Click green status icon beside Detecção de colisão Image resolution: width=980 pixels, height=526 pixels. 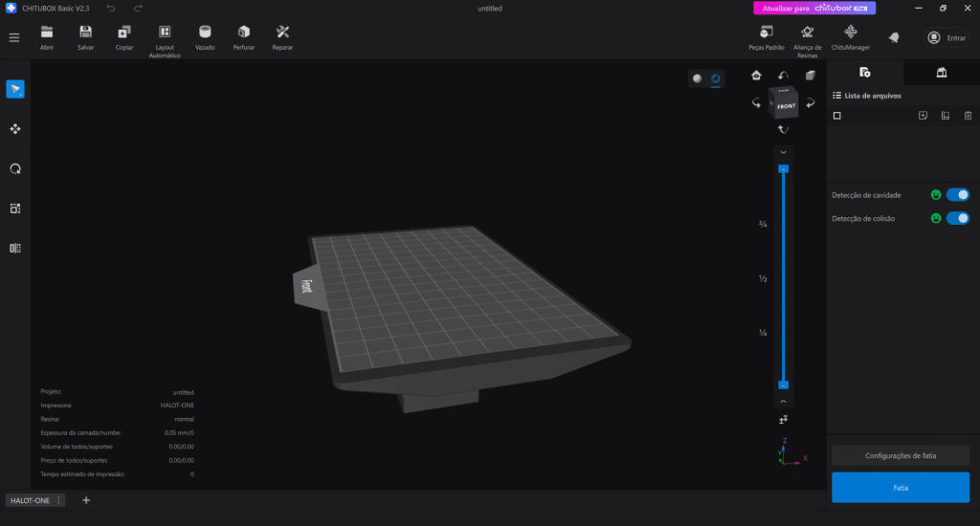[936, 218]
